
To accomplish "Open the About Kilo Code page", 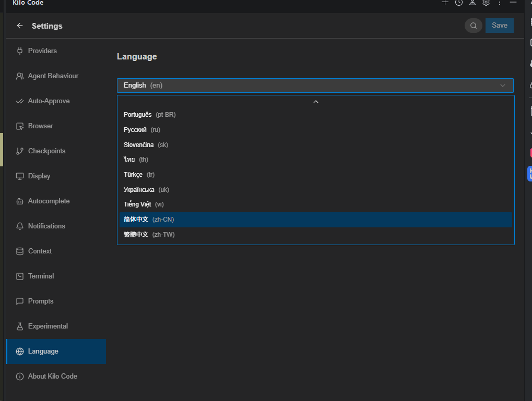I will coord(52,376).
